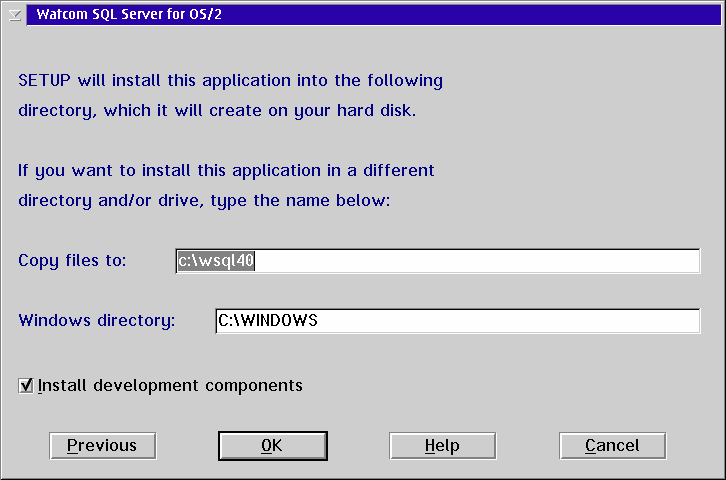Select the Windows directory input field
Viewport: 726px width, 480px height.
click(x=458, y=321)
